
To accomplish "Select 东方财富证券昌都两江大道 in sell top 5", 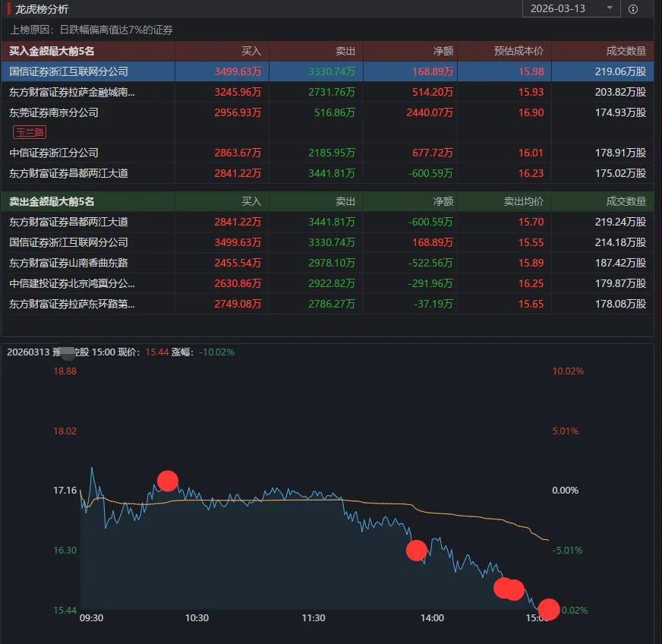I will [328, 222].
